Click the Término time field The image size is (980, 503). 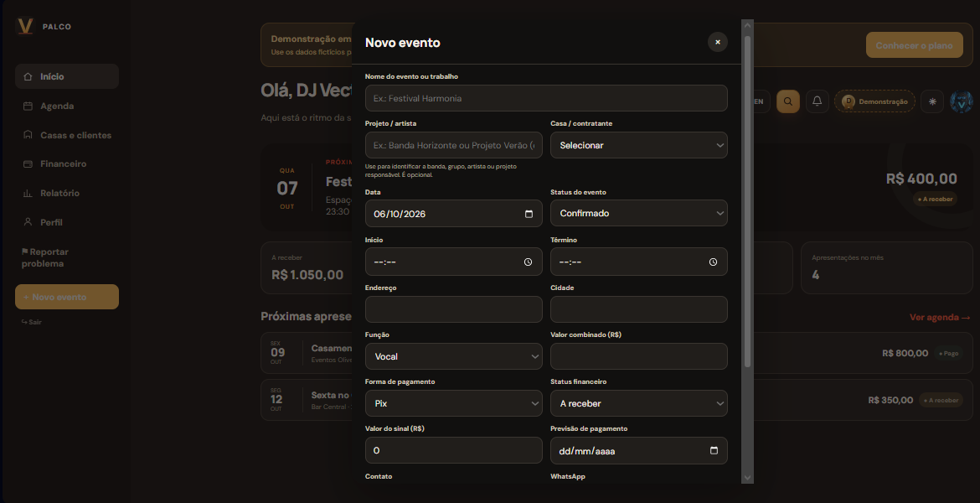(x=639, y=262)
